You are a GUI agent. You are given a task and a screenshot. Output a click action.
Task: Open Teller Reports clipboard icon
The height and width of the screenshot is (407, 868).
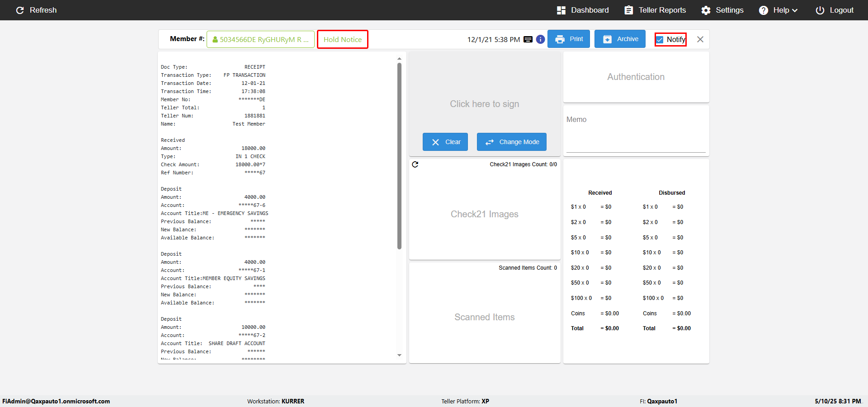click(628, 10)
